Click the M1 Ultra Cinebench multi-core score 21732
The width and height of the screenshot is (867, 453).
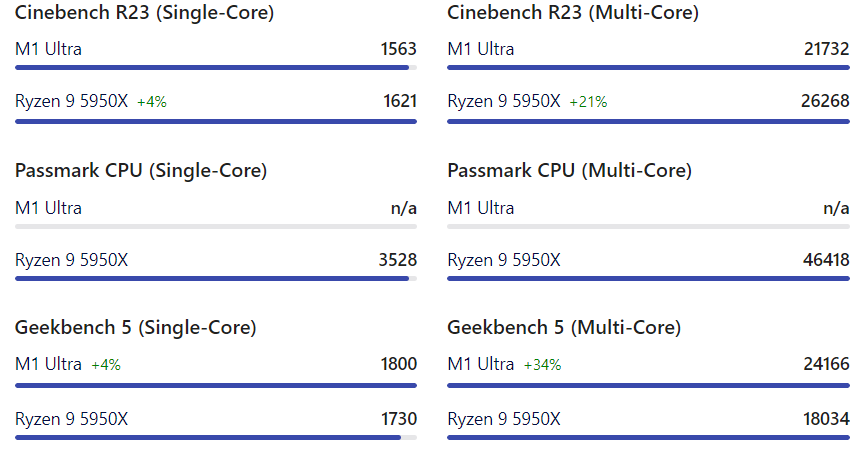826,49
